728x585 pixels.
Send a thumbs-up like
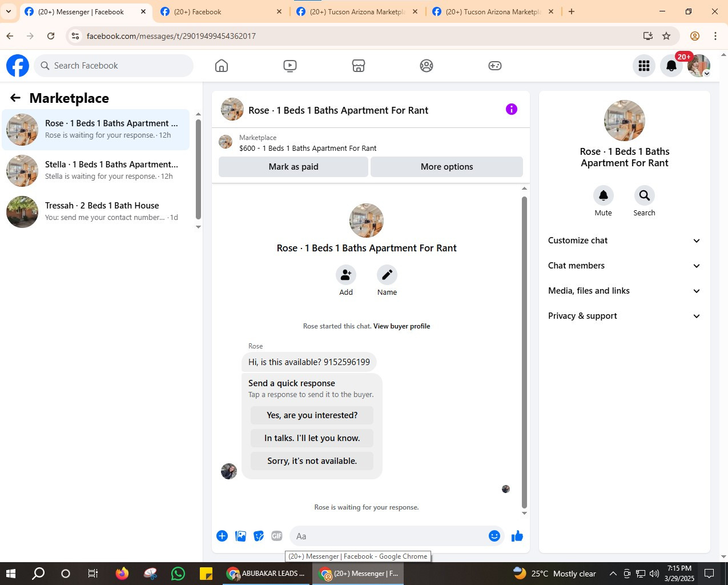(517, 536)
